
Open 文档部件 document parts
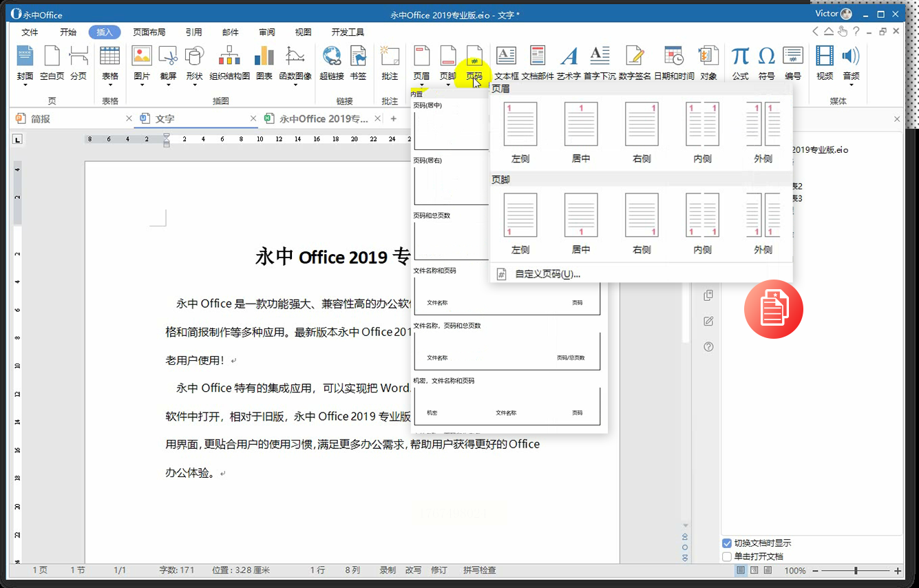[538, 57]
